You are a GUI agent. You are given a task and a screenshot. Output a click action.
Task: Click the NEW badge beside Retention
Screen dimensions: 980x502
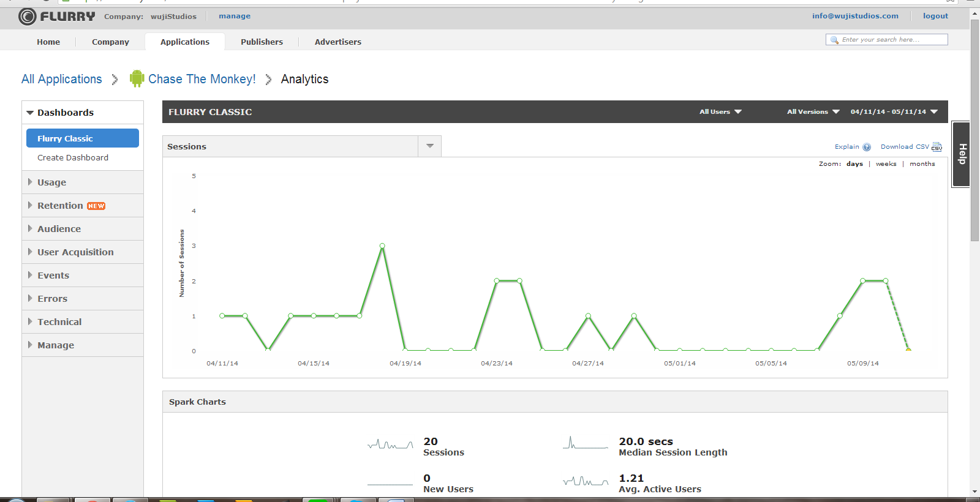coord(96,206)
